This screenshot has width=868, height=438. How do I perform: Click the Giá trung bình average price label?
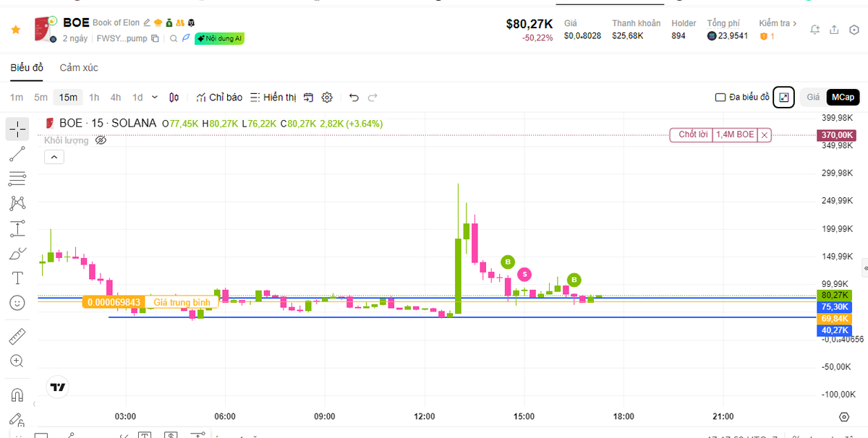[x=181, y=302]
